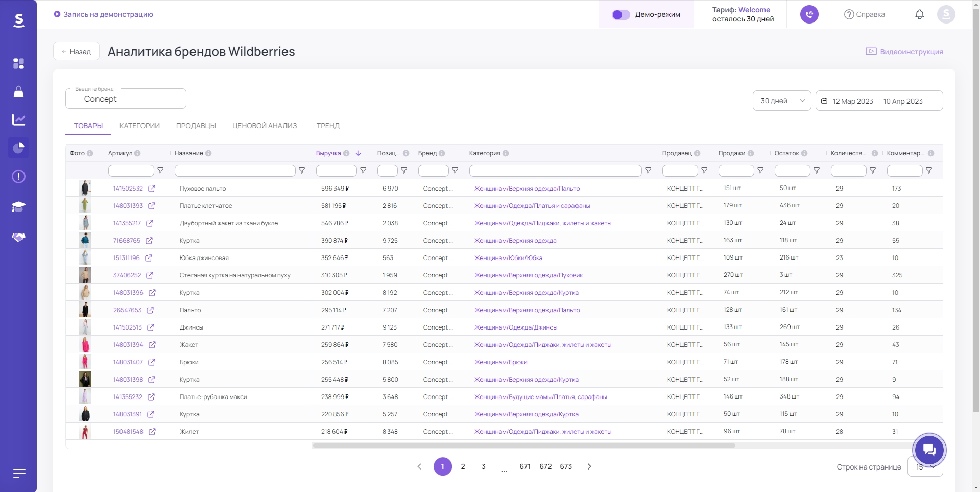
Task: Open the live chat bubble widget
Action: (x=929, y=450)
